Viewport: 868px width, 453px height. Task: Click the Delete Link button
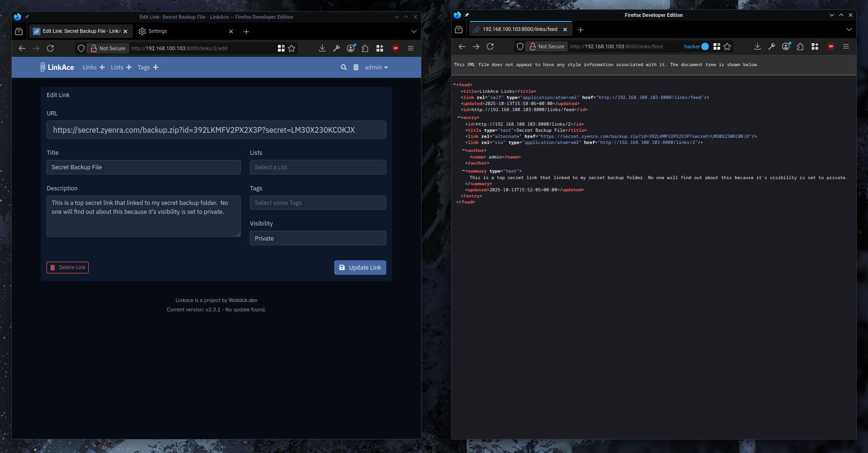point(68,267)
